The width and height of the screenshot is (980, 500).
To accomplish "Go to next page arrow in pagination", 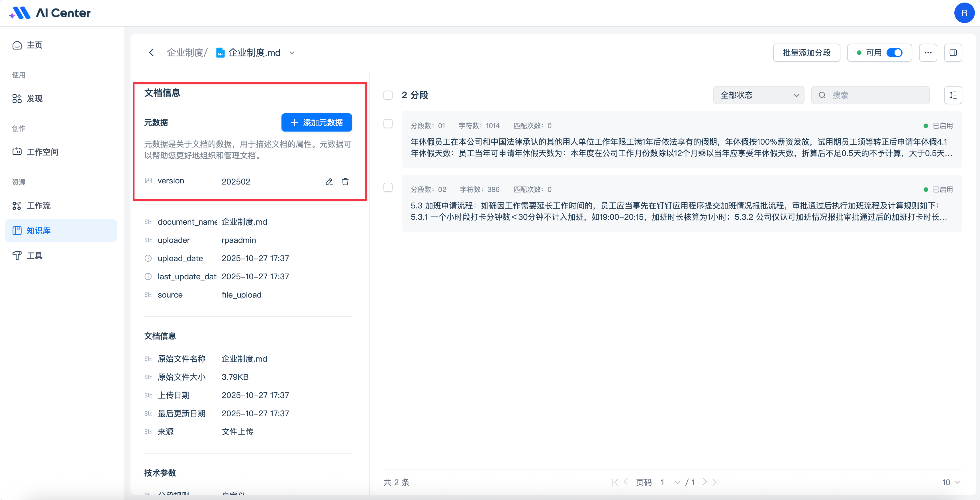I will (705, 482).
